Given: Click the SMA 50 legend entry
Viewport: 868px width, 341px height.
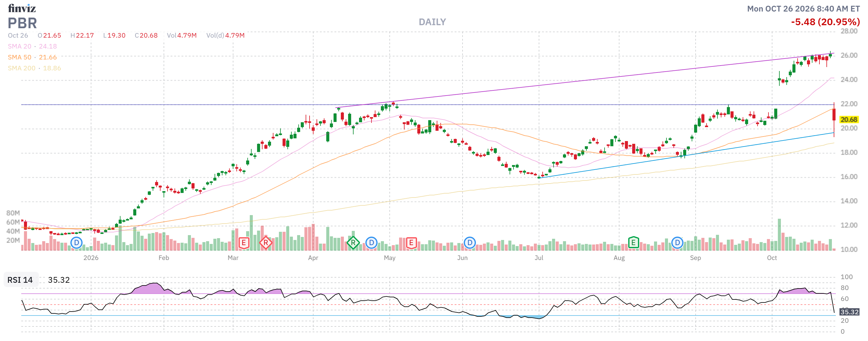Looking at the screenshot, I should tap(32, 57).
